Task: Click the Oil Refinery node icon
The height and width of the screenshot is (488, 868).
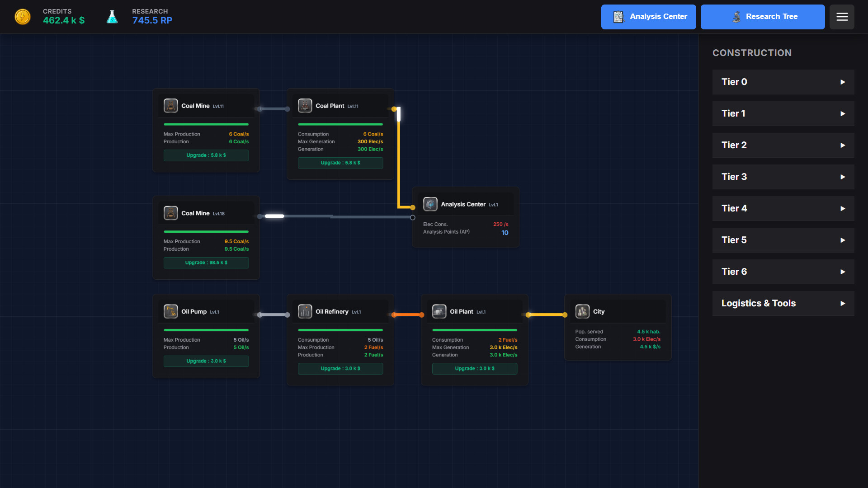Action: coord(305,312)
